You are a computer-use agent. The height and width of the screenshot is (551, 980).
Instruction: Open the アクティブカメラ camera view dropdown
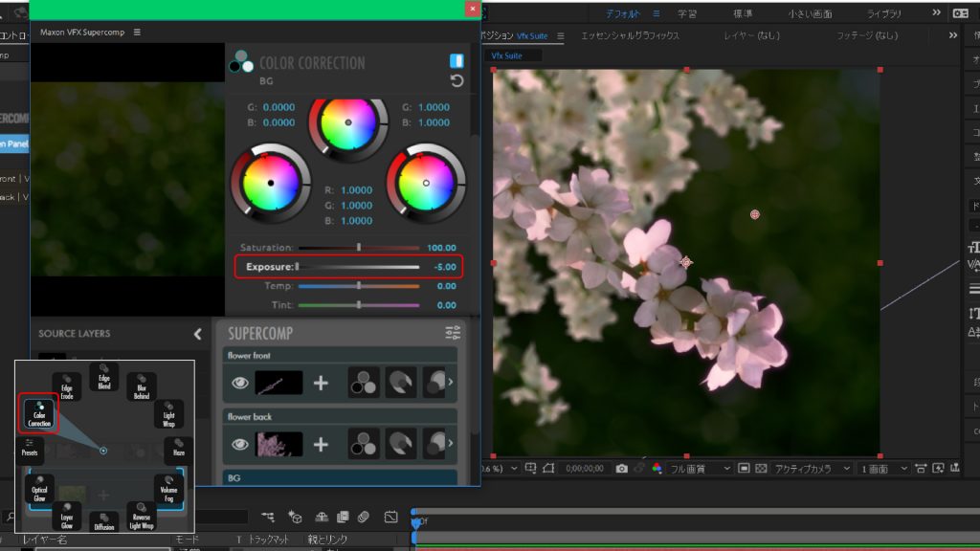tap(812, 468)
